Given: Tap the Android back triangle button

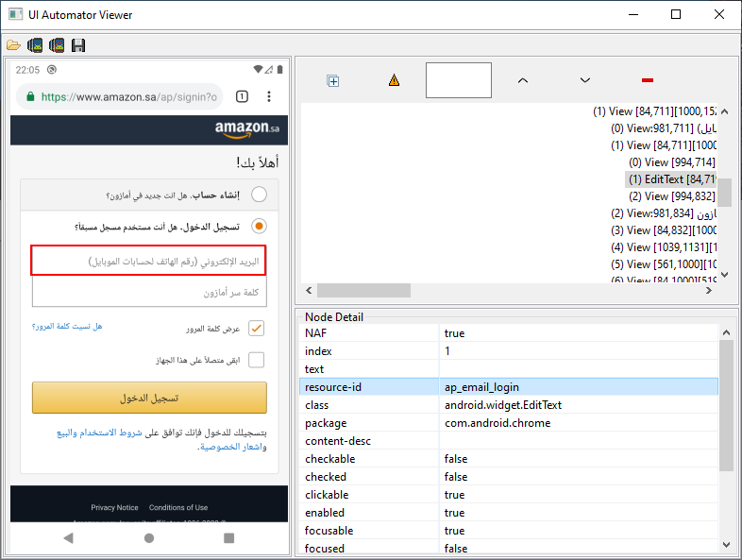Looking at the screenshot, I should (x=69, y=537).
